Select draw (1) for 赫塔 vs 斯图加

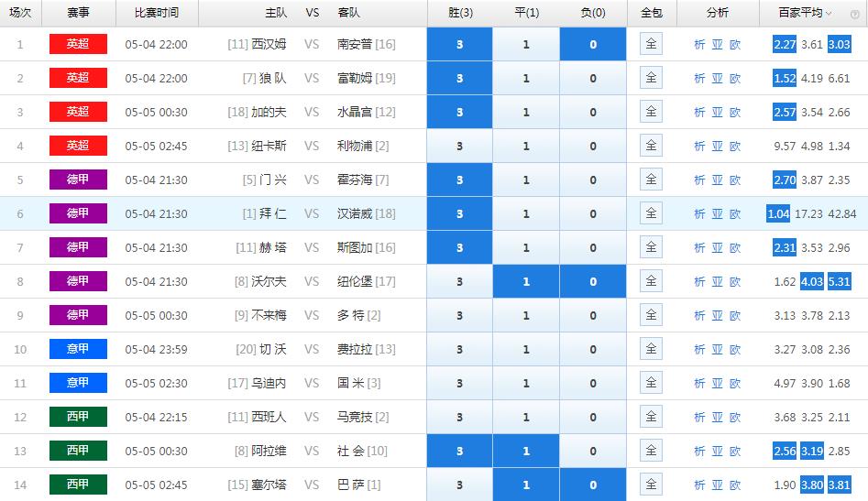point(526,247)
